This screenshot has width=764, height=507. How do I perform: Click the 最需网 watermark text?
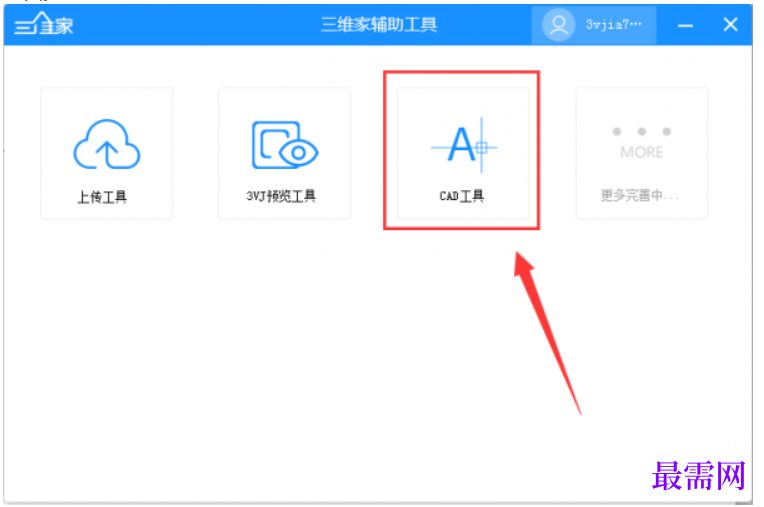coord(699,476)
